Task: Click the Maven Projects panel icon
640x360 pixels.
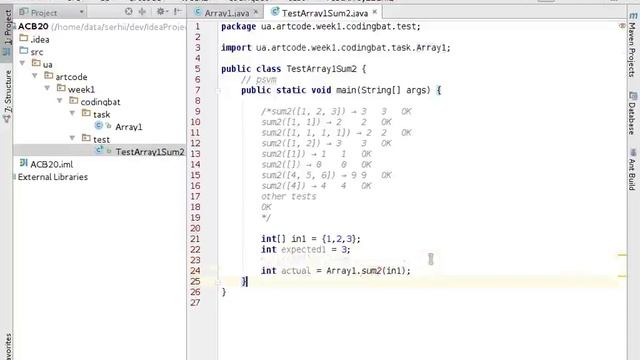Action: tap(633, 16)
